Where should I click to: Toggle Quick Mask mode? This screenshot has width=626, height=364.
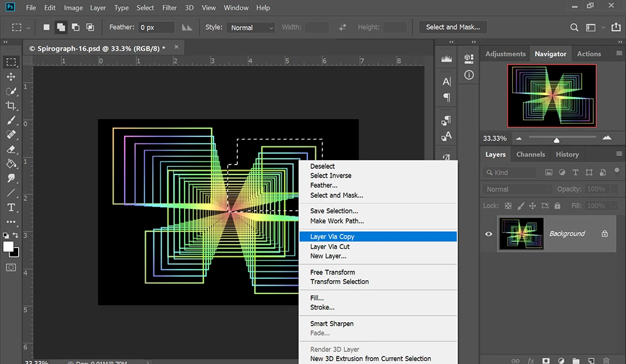pyautogui.click(x=11, y=267)
